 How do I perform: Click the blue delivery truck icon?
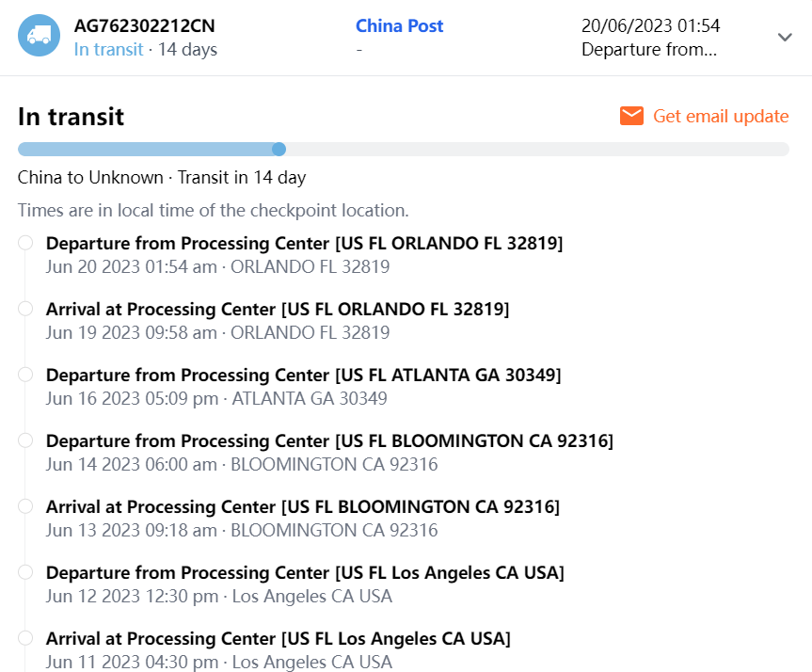tap(40, 36)
